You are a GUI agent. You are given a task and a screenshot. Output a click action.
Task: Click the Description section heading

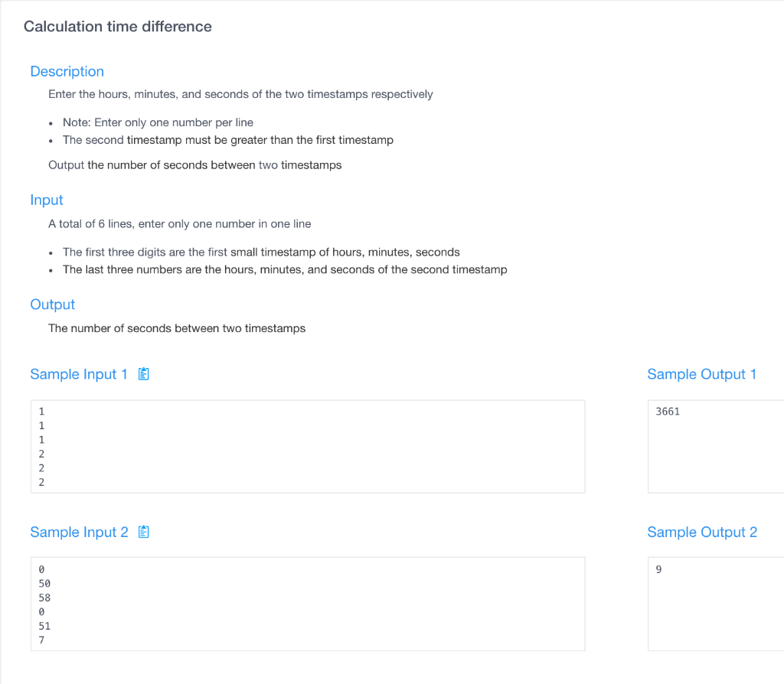tap(67, 71)
